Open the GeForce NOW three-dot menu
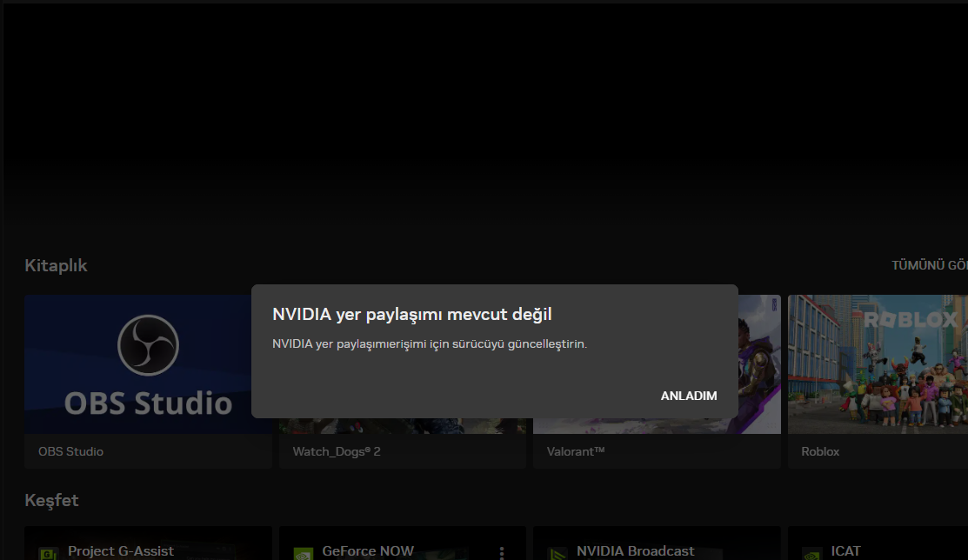This screenshot has height=560, width=968. 501,552
